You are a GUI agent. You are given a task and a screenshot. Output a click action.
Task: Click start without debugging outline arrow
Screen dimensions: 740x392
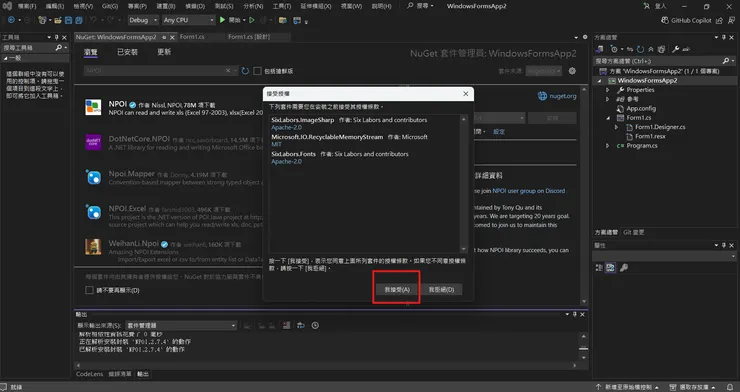[x=252, y=20]
